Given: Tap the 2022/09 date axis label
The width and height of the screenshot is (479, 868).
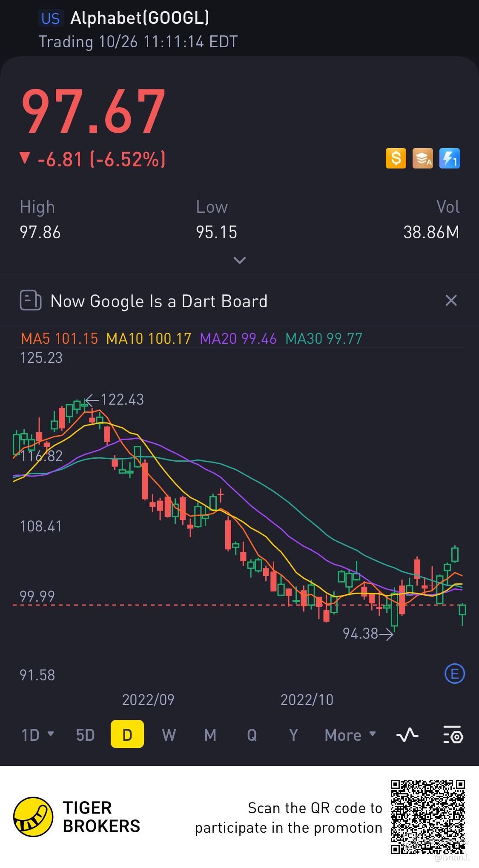Looking at the screenshot, I should (148, 700).
